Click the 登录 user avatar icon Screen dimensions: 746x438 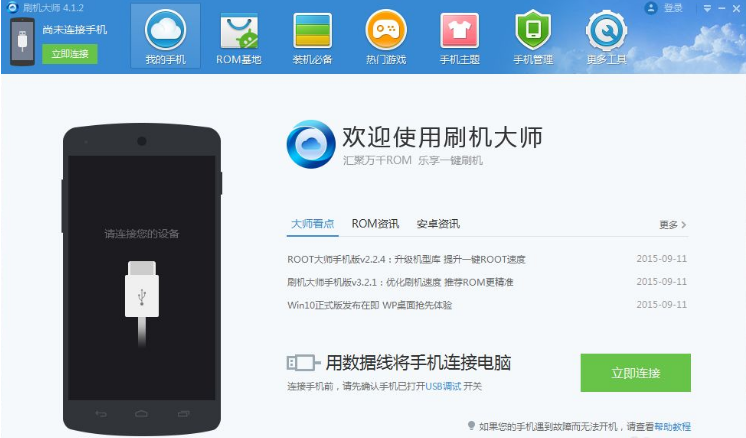click(x=650, y=8)
